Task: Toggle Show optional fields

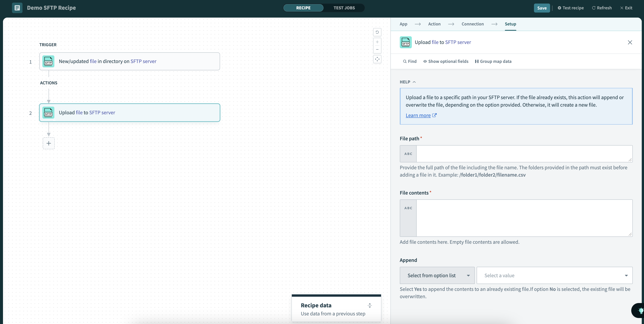Action: 446,61
